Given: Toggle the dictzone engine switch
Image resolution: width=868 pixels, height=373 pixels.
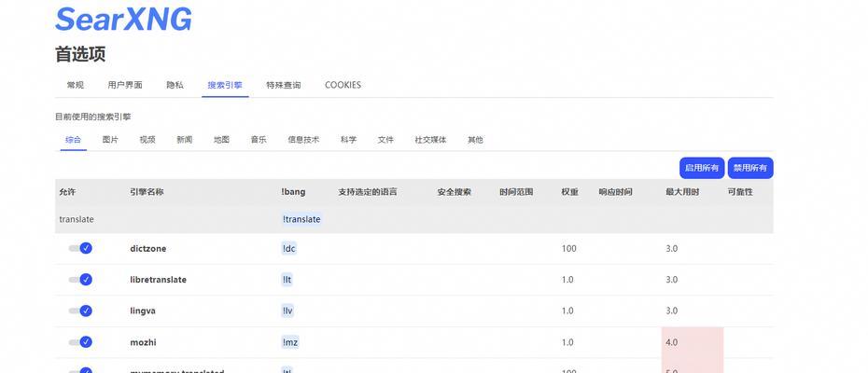Looking at the screenshot, I should 80,248.
